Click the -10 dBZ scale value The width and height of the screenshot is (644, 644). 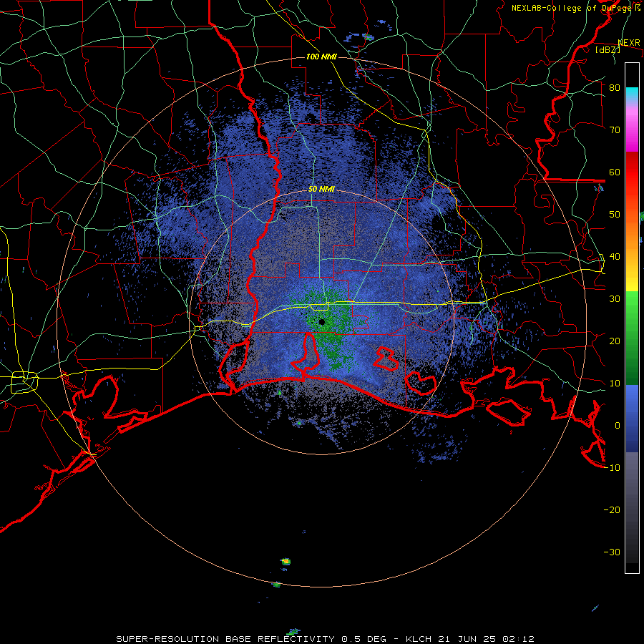[612, 468]
